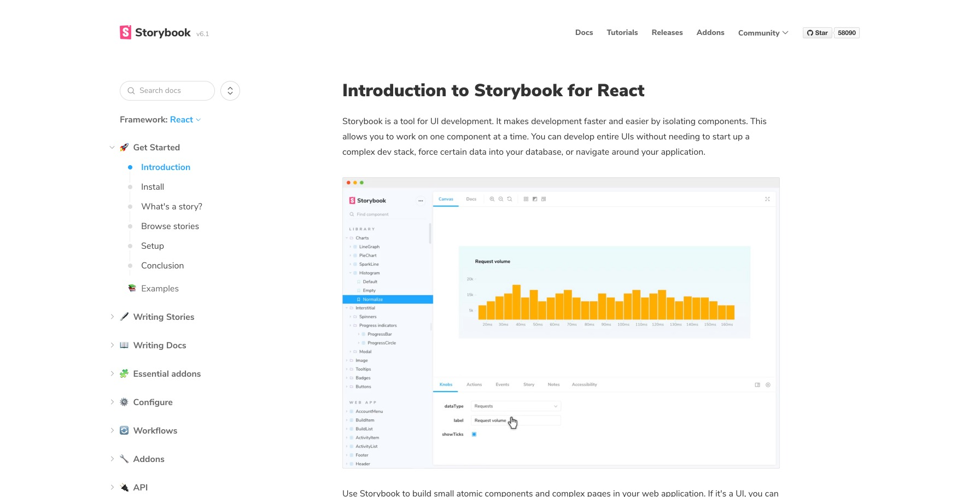Click the GitHub octocat icon on Star button
The height and width of the screenshot is (497, 980).
(810, 33)
